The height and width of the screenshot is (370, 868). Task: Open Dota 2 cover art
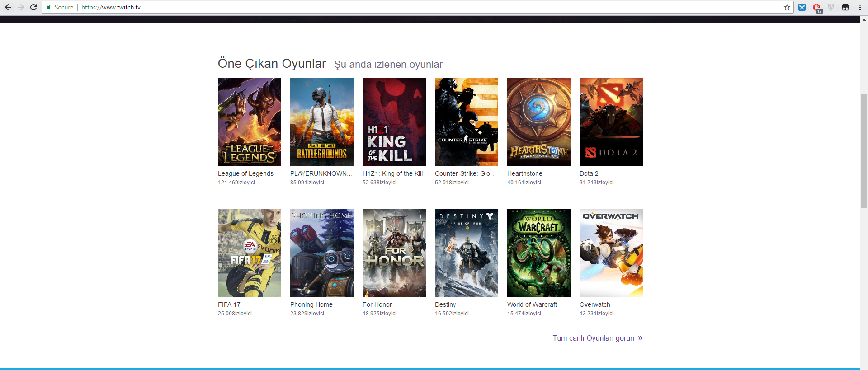[611, 122]
